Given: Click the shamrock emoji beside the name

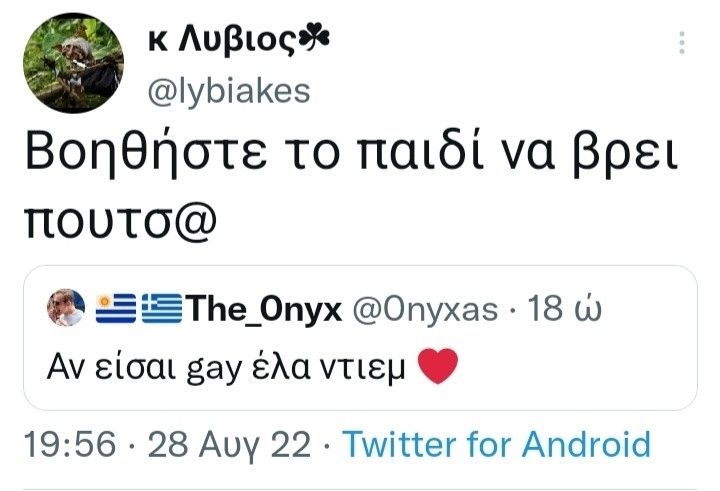Looking at the screenshot, I should pyautogui.click(x=314, y=38).
